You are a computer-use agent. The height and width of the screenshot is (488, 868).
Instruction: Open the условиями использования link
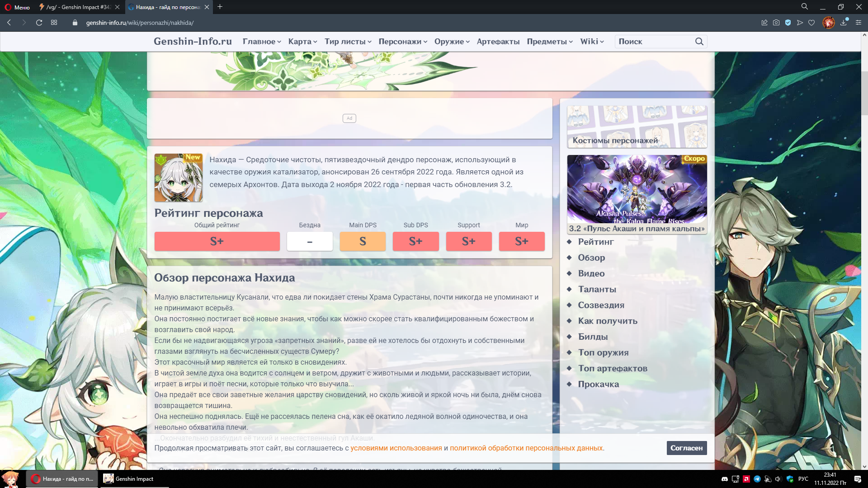coord(396,448)
